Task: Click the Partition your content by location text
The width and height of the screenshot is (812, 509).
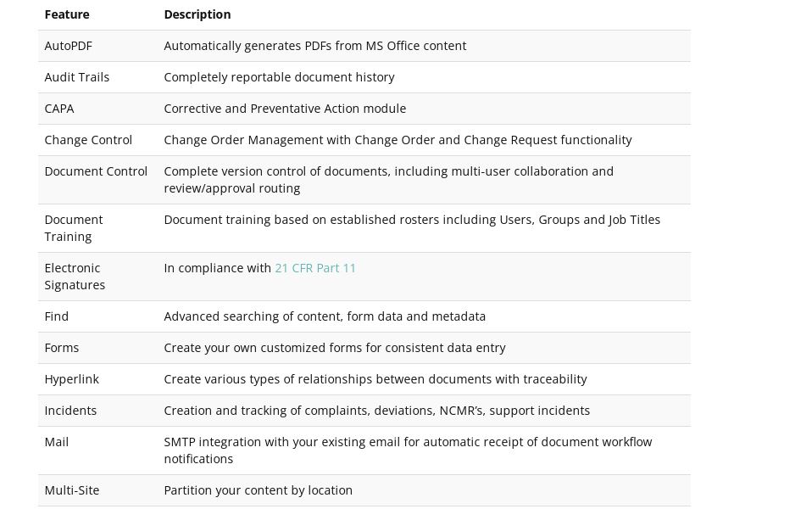Action: click(x=258, y=490)
